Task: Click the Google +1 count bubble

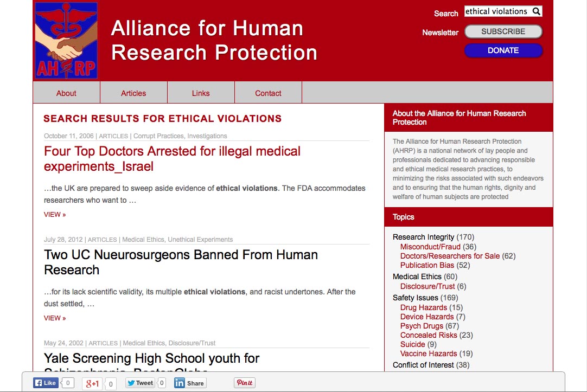Action: [111, 384]
